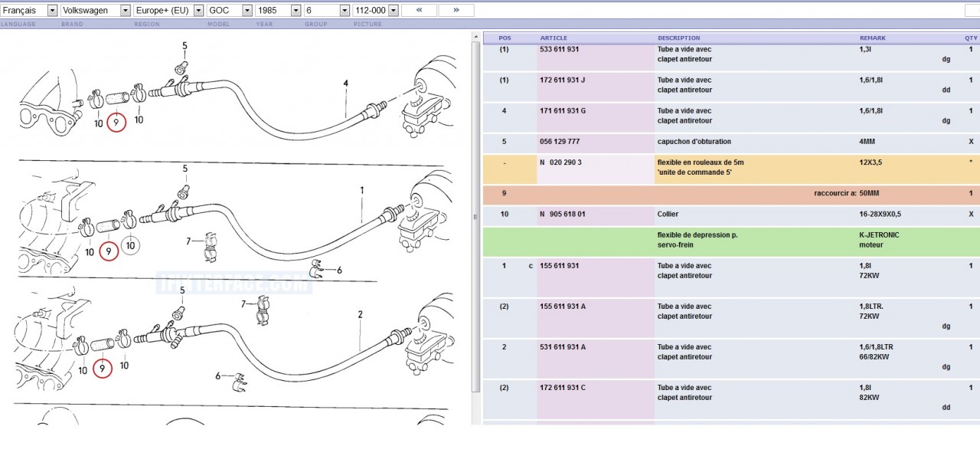This screenshot has height=469, width=980.
Task: Select the grey-circled callout 10 in diagram
Action: coord(130,246)
